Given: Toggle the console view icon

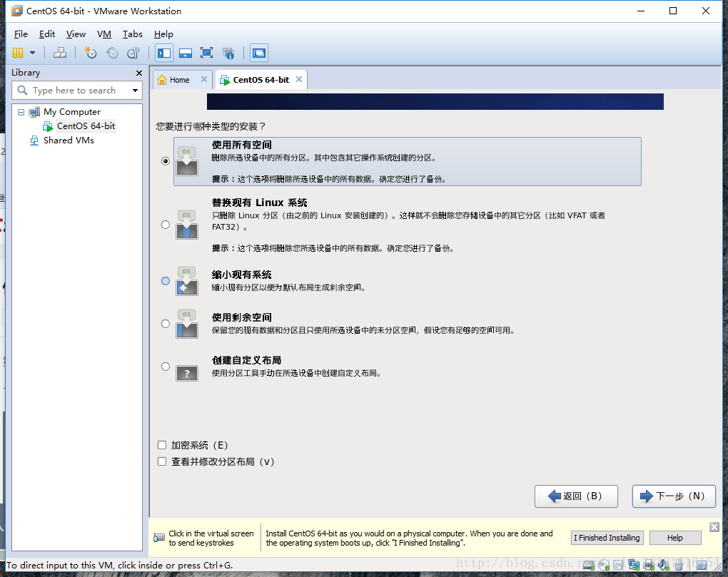Looking at the screenshot, I should click(258, 53).
